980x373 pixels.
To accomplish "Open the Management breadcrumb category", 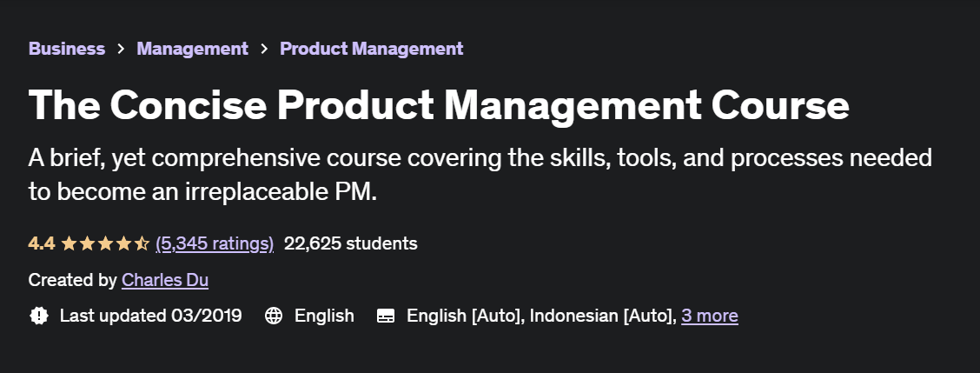I will click(192, 49).
